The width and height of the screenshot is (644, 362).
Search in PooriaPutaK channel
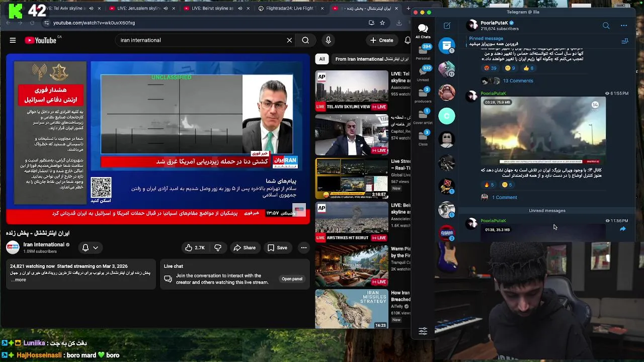(x=606, y=26)
